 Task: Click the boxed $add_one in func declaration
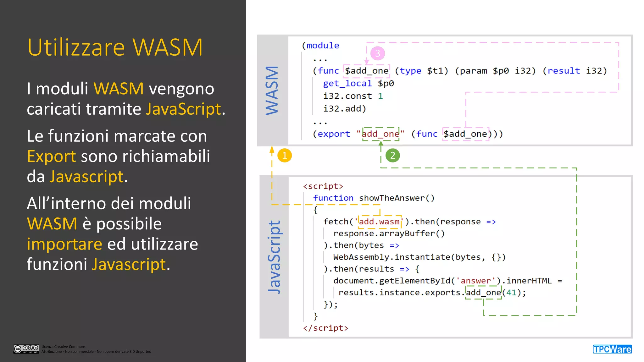coord(367,71)
